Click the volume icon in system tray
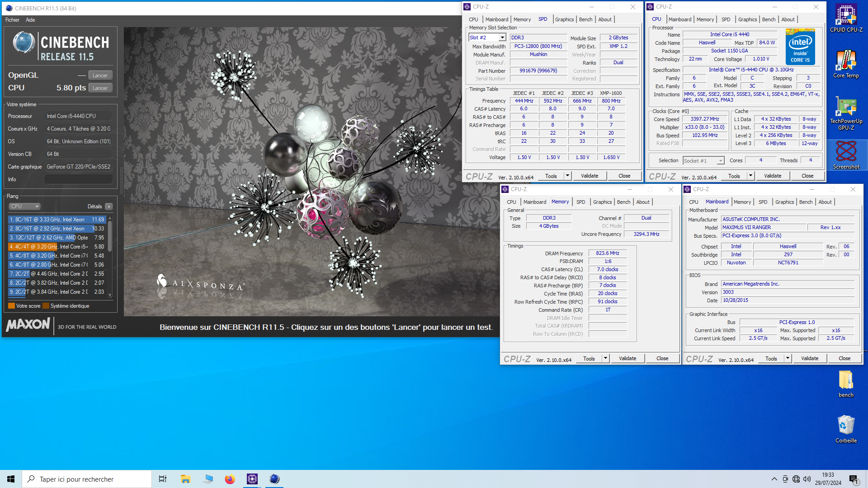 (x=807, y=479)
